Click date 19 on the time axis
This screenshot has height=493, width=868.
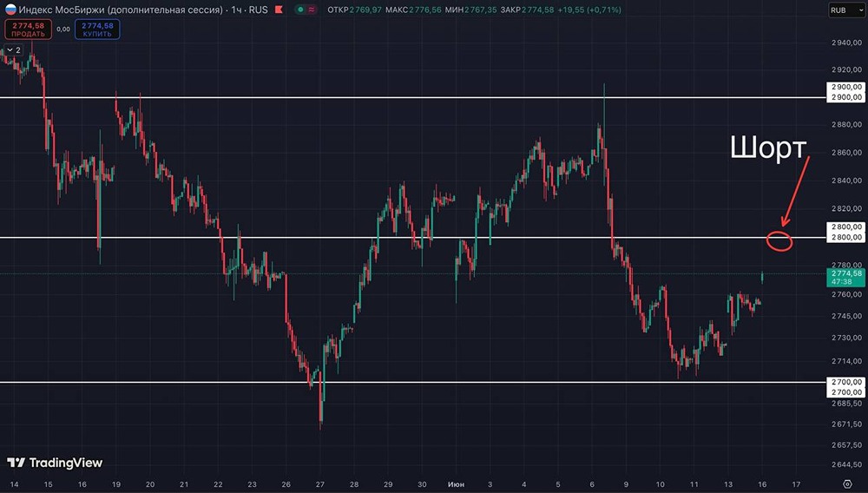116,484
